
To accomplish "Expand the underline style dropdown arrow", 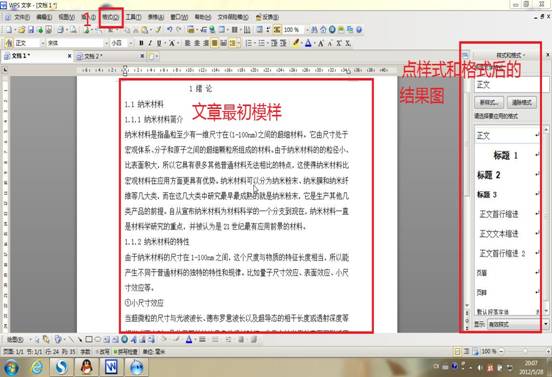I will [164, 43].
